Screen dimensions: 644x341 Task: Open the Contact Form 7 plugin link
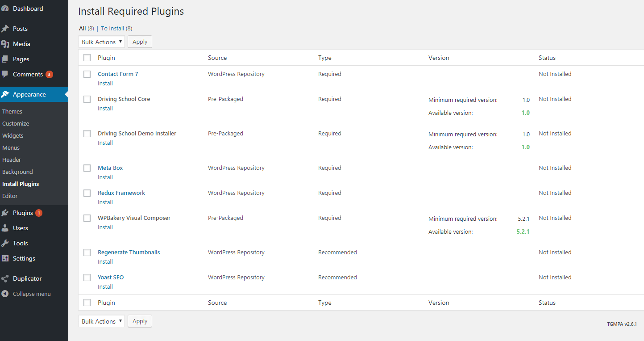tap(118, 74)
